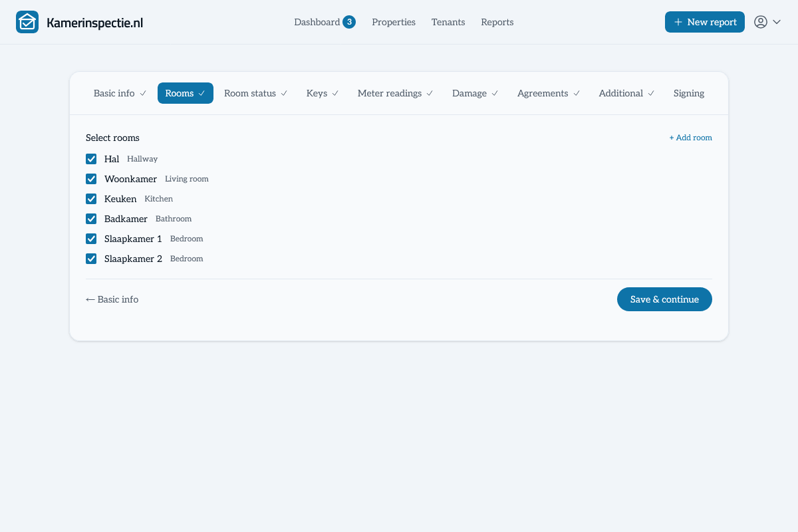The height and width of the screenshot is (532, 798).
Task: Click the plus icon in New report
Action: point(678,22)
